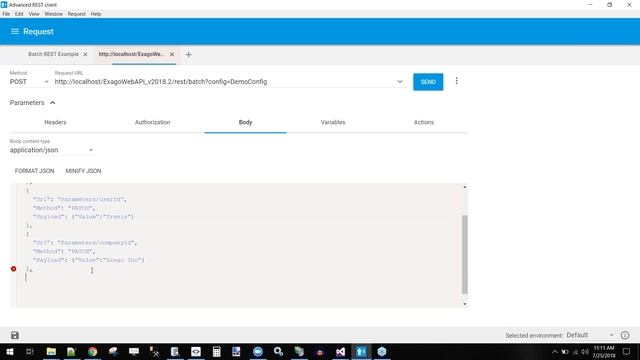The image size is (640, 360).
Task: Click the SEND button
Action: click(x=428, y=82)
